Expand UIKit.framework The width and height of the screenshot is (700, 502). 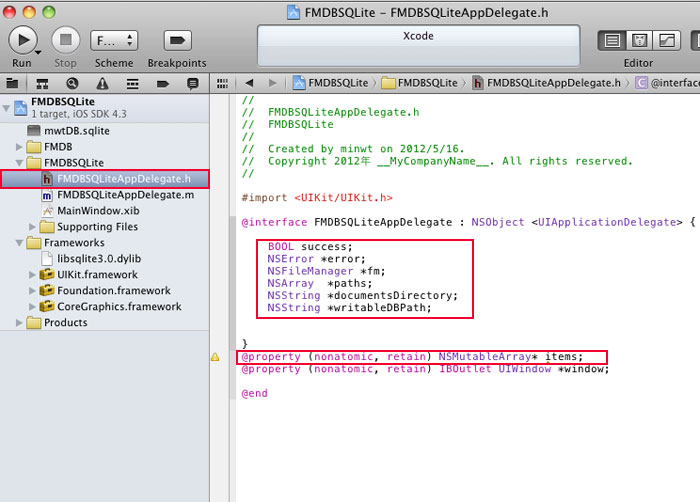click(x=32, y=275)
